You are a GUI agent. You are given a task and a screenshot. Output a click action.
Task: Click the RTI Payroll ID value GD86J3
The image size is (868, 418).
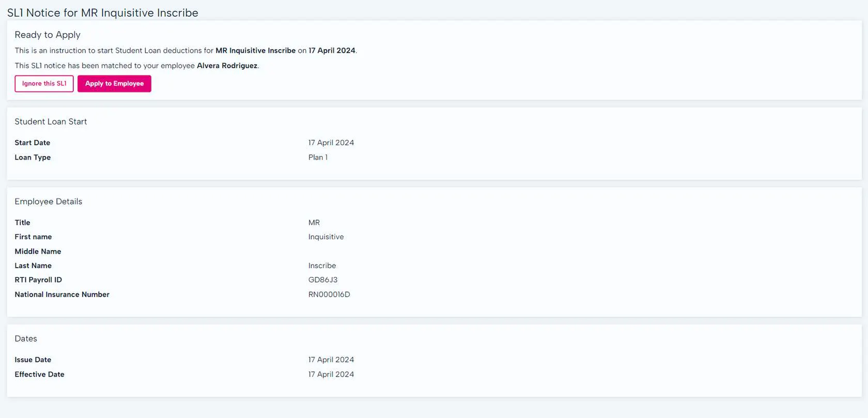[x=322, y=280]
